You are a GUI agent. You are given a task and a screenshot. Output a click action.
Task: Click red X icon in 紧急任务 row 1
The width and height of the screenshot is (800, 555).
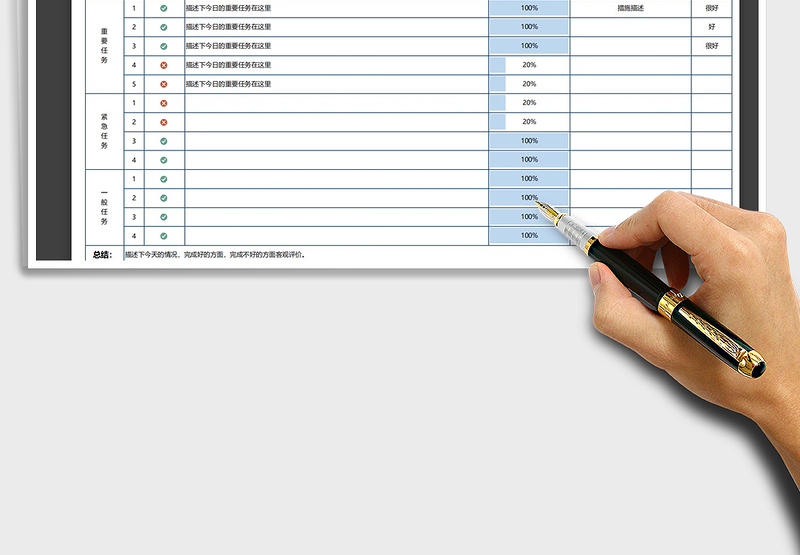[164, 103]
